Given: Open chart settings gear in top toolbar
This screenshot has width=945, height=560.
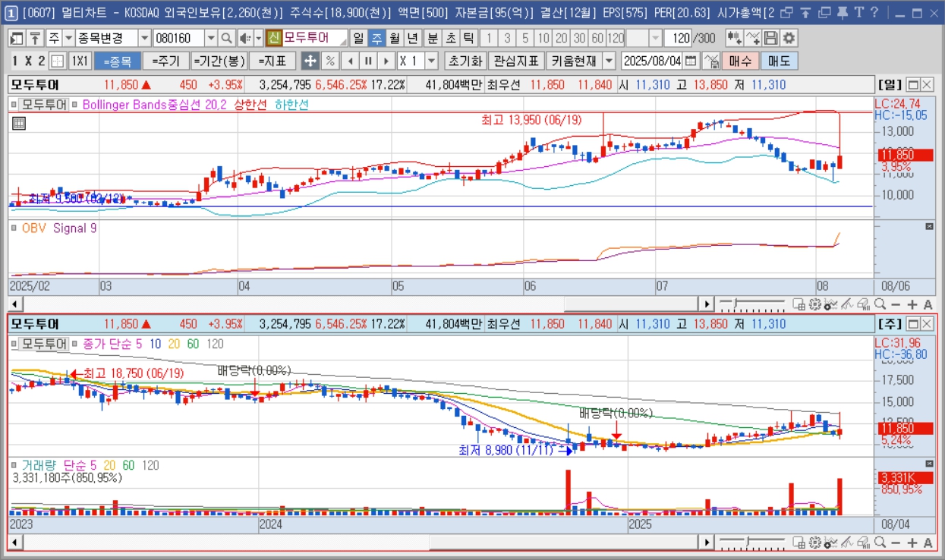Looking at the screenshot, I should [x=789, y=38].
